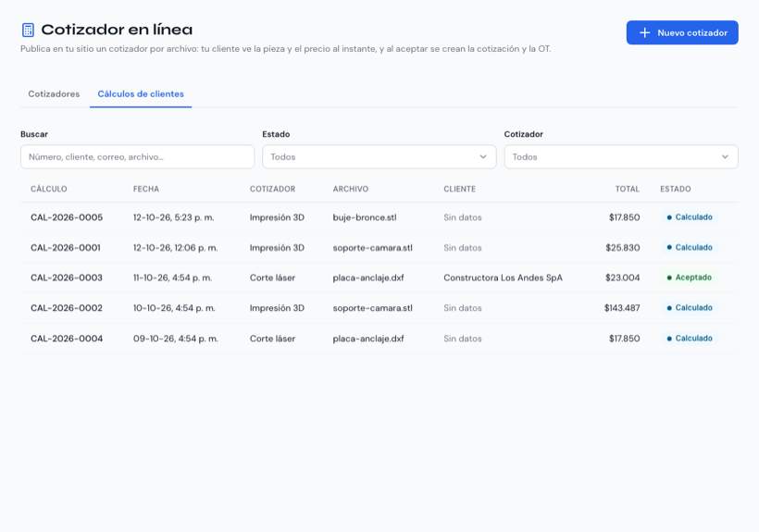Click the Calculado badge for CAL-2026-0002
The height and width of the screenshot is (532, 759).
(x=690, y=307)
